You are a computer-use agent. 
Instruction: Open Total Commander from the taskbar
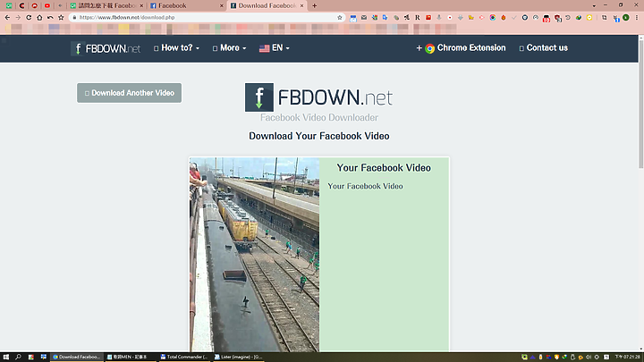tap(183, 357)
